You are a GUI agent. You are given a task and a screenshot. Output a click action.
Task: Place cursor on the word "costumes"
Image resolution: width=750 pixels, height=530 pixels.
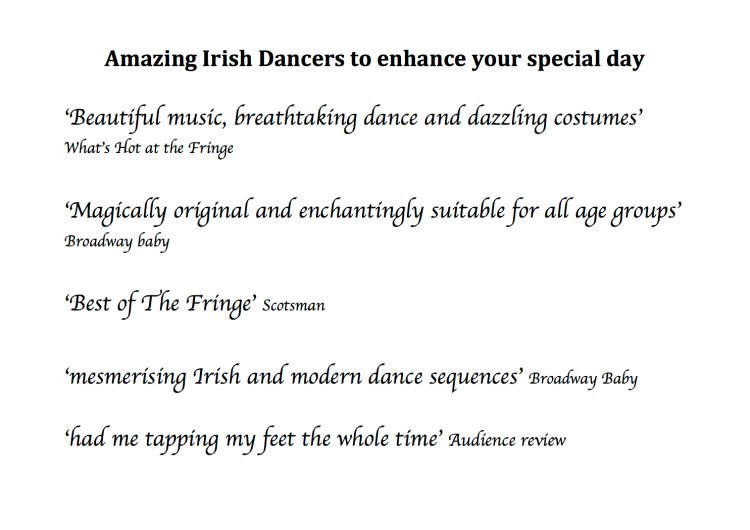point(595,118)
